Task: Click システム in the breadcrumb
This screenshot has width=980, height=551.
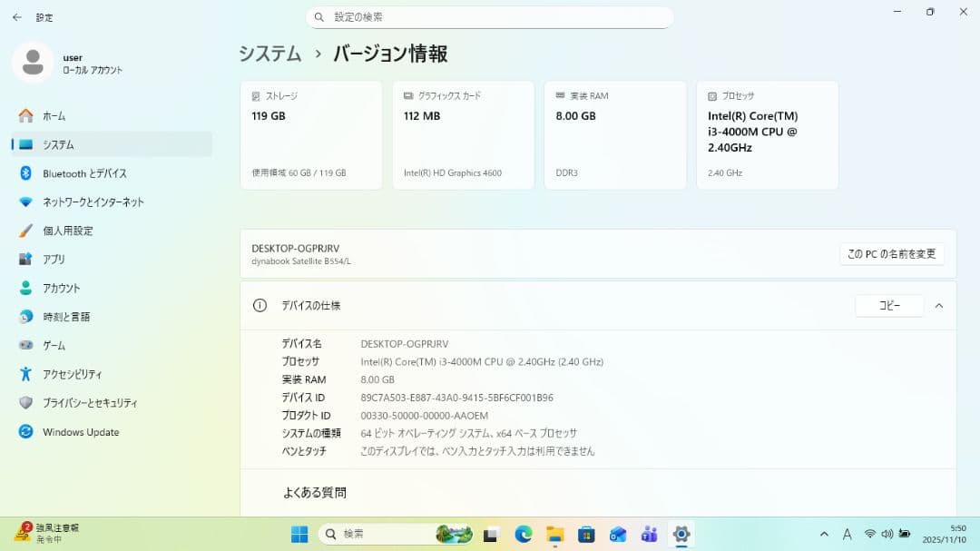Action: pos(269,54)
